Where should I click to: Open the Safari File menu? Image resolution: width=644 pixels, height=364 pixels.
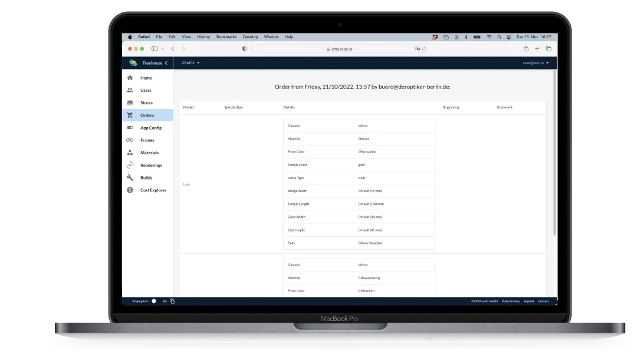pyautogui.click(x=159, y=37)
